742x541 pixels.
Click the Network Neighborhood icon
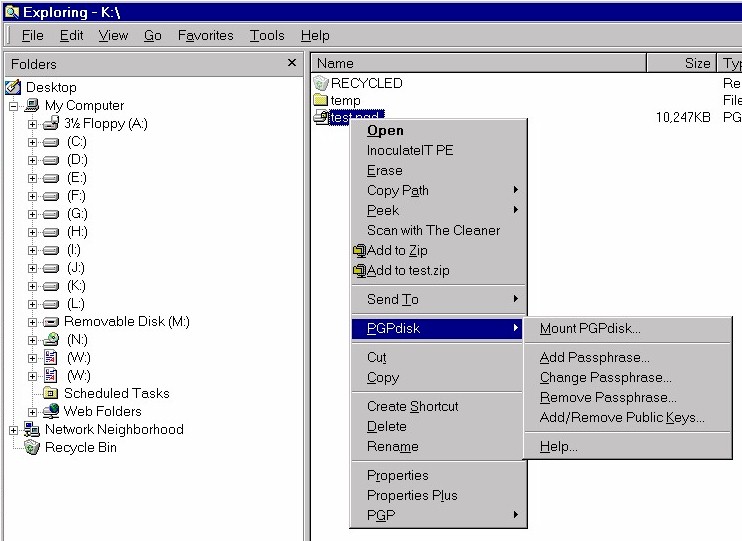[x=32, y=429]
